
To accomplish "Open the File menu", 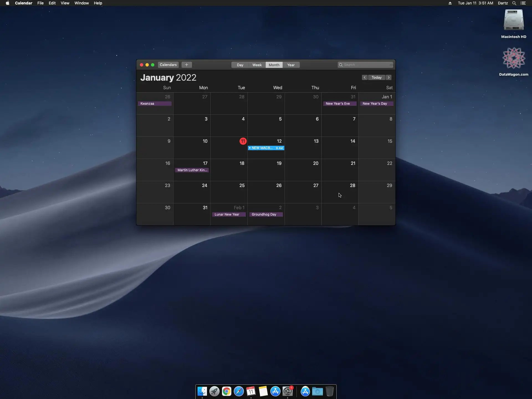I will [x=40, y=3].
